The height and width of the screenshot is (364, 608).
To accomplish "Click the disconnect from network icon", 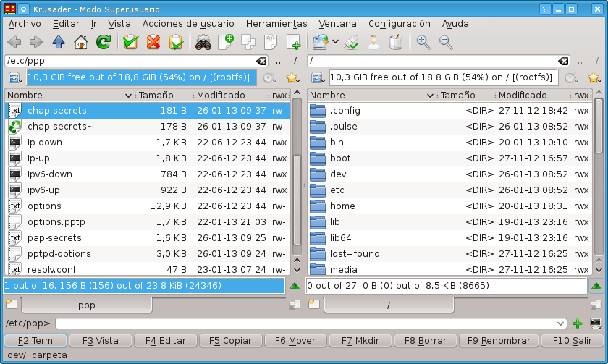I will (x=352, y=42).
